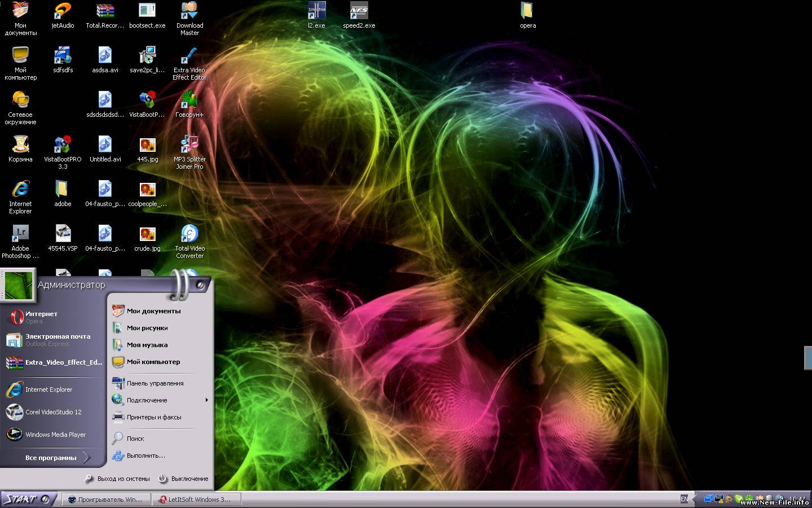Launch Corel VideoStudio 12 from Start menu
The width and height of the screenshot is (812, 508).
[53, 412]
